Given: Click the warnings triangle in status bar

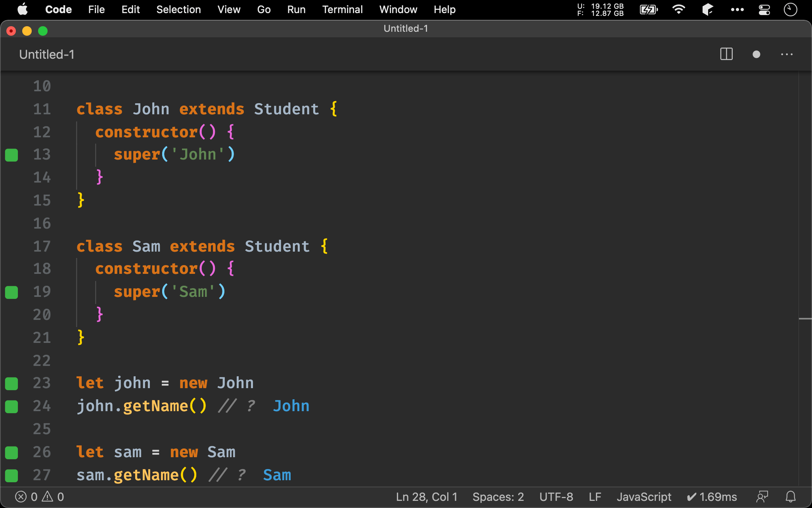Looking at the screenshot, I should pyautogui.click(x=48, y=496).
